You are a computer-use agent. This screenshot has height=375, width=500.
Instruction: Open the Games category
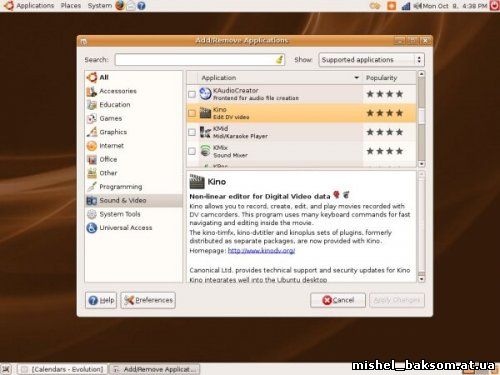click(111, 118)
